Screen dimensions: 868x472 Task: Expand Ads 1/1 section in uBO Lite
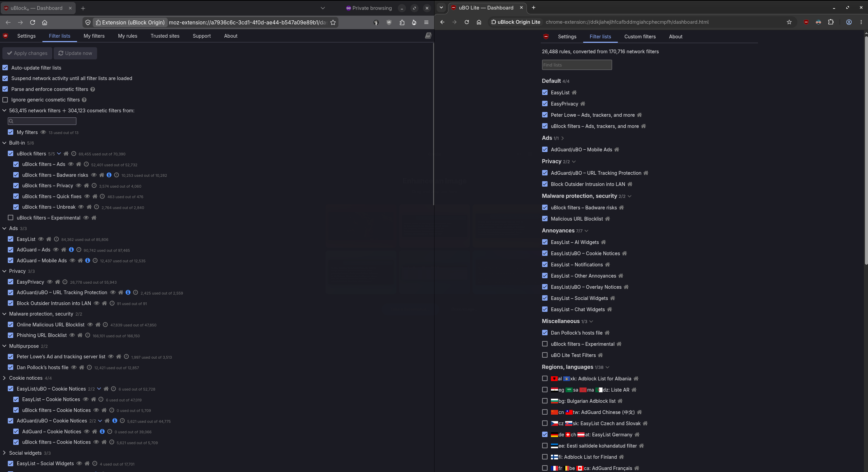point(562,138)
